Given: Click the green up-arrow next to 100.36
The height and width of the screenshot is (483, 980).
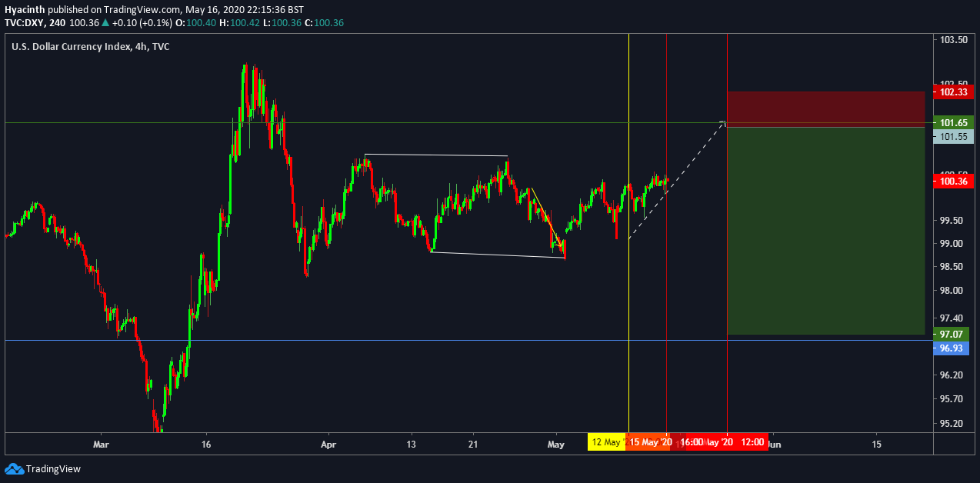Looking at the screenshot, I should coord(107,23).
